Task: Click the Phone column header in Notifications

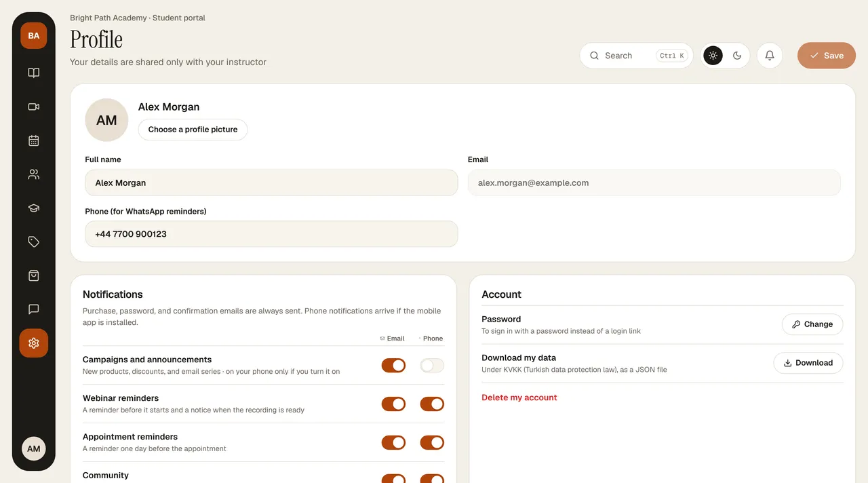Action: point(431,339)
